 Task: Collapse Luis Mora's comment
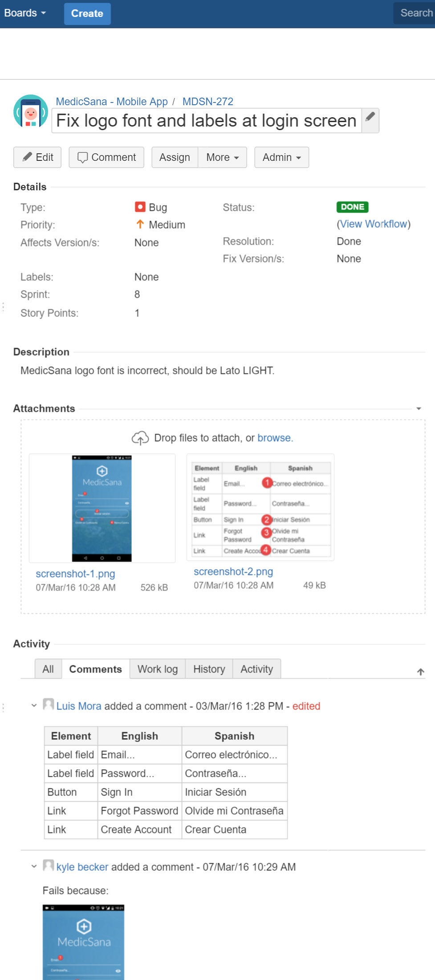point(34,705)
